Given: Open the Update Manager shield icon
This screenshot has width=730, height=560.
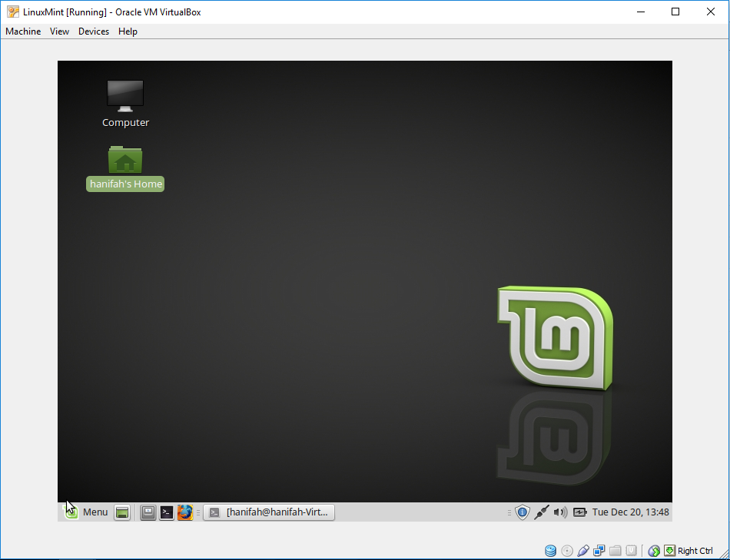Looking at the screenshot, I should pos(522,512).
